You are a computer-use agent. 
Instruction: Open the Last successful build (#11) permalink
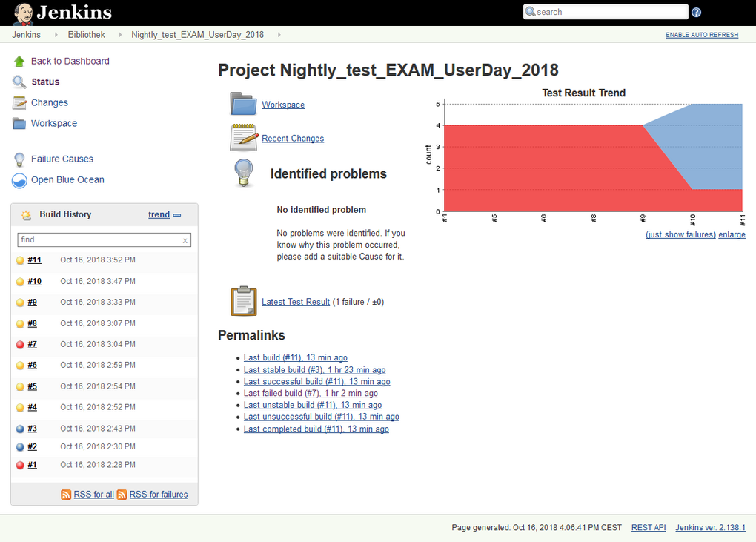[316, 381]
